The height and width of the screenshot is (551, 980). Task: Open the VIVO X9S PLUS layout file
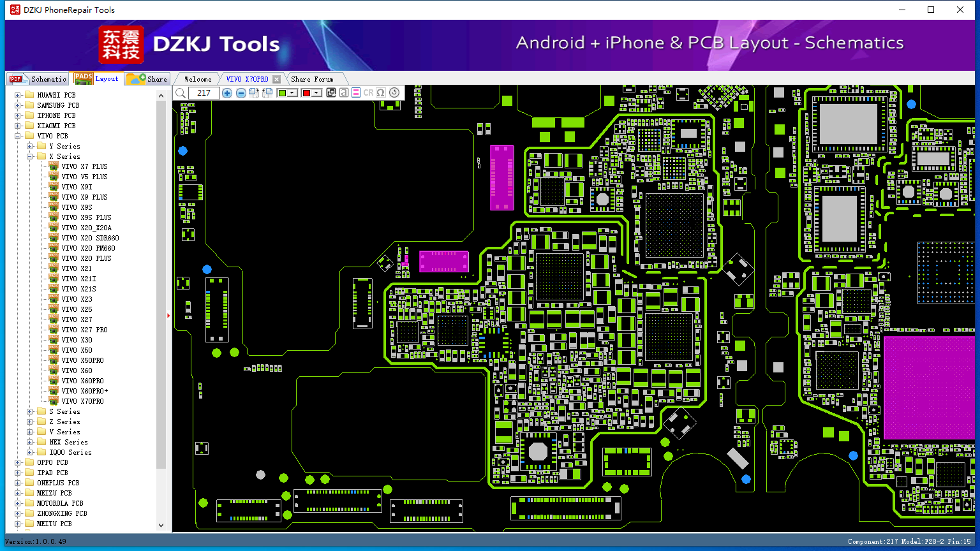click(x=86, y=217)
